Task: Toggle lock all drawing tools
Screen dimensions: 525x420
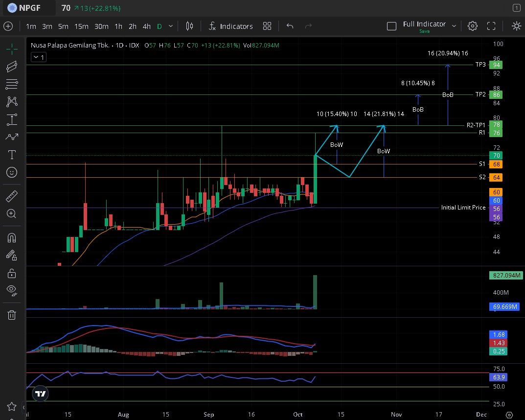Action: click(12, 273)
